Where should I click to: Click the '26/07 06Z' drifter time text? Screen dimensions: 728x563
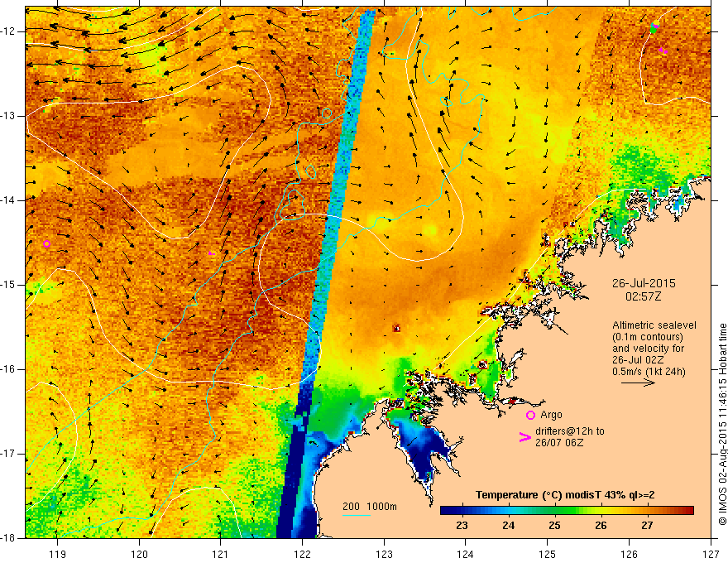[x=559, y=443]
